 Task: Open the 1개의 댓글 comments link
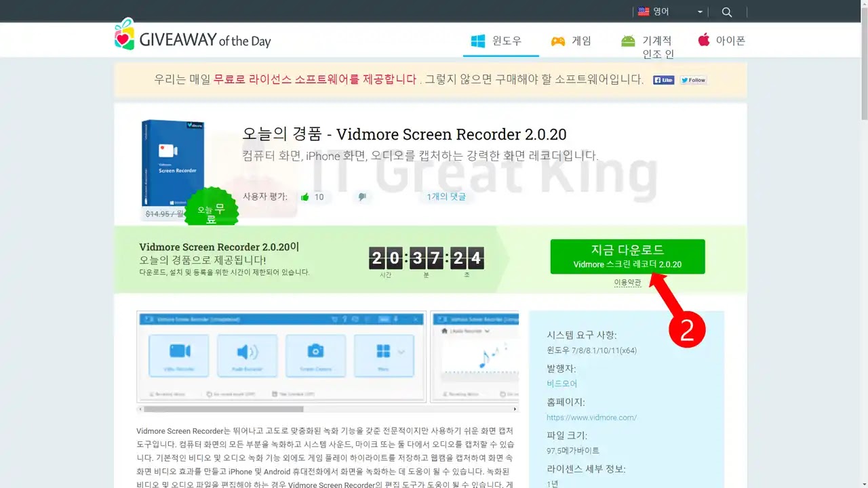click(446, 197)
